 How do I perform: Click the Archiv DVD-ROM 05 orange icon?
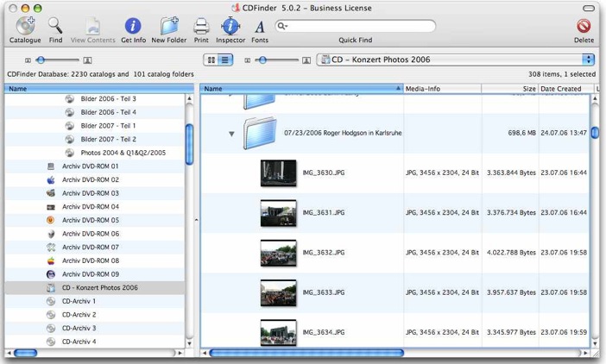(x=51, y=220)
